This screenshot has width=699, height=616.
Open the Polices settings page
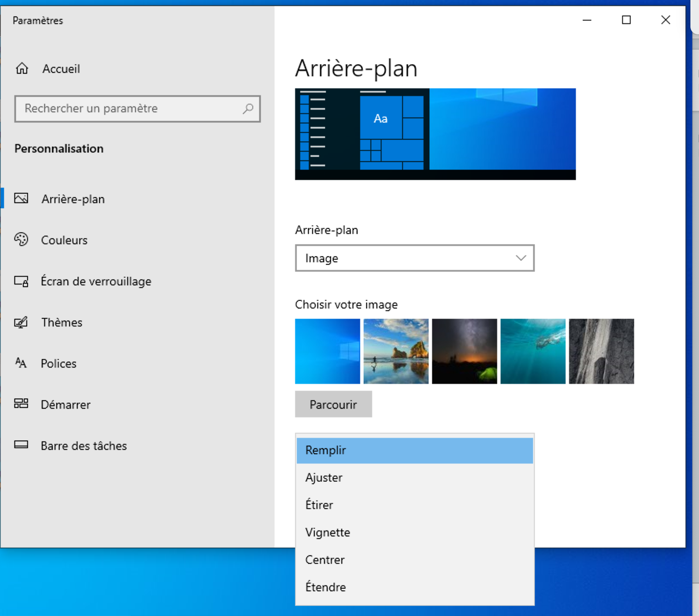[138, 363]
